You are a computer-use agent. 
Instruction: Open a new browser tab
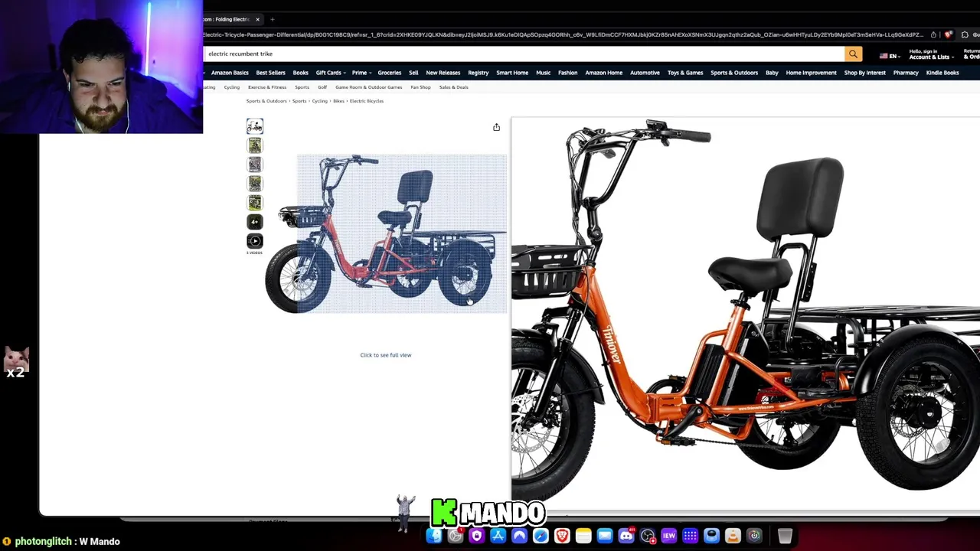(272, 19)
